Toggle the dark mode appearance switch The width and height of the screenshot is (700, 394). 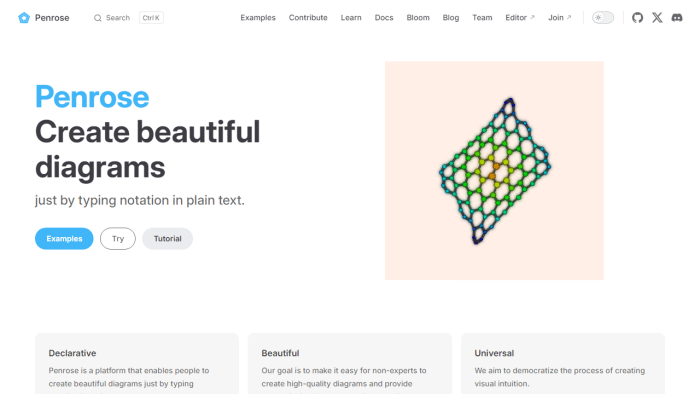[603, 17]
